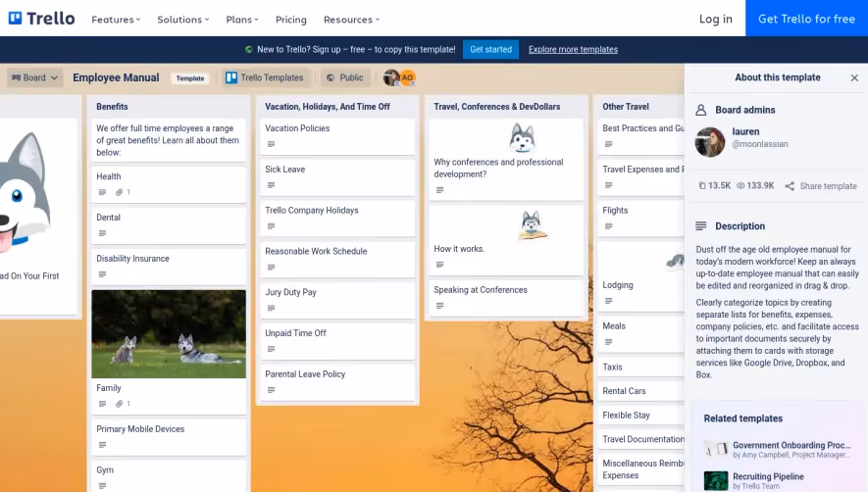
Task: Open the Parental Leave Policy card
Action: (337, 382)
